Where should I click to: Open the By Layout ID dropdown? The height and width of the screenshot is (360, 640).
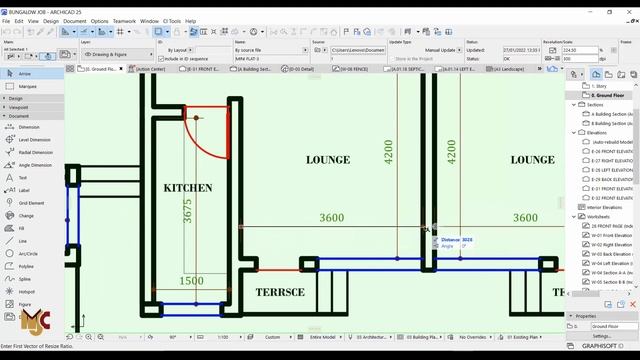point(191,50)
